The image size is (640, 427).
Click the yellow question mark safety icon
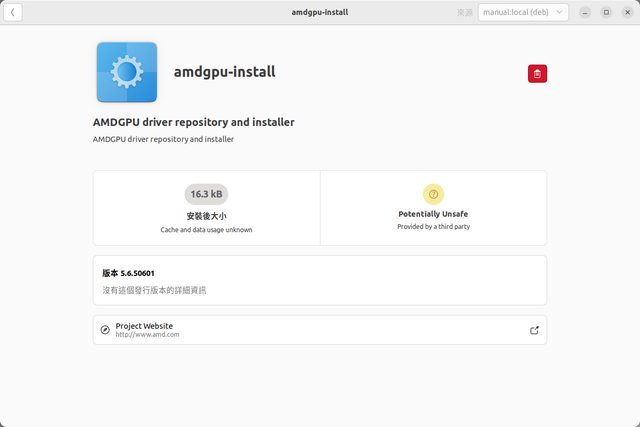click(x=433, y=193)
